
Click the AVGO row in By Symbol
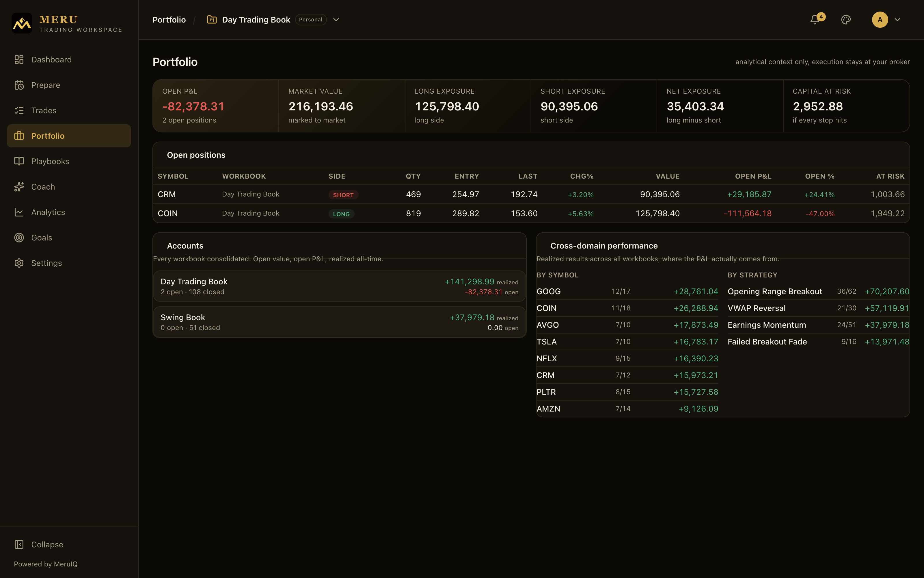(627, 325)
